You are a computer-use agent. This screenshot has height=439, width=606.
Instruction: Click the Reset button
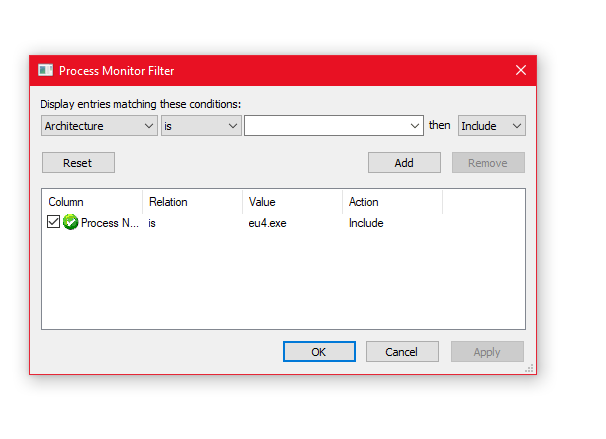[78, 163]
